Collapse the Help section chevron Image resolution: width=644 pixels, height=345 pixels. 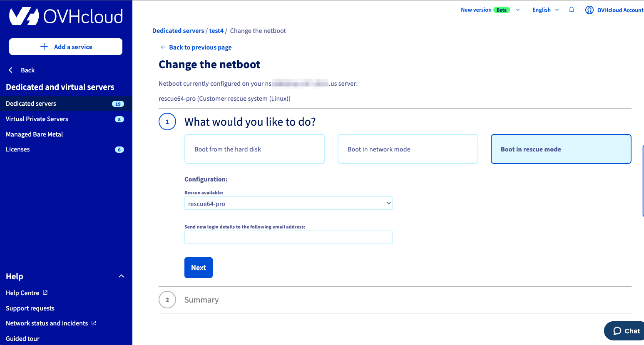tap(122, 276)
